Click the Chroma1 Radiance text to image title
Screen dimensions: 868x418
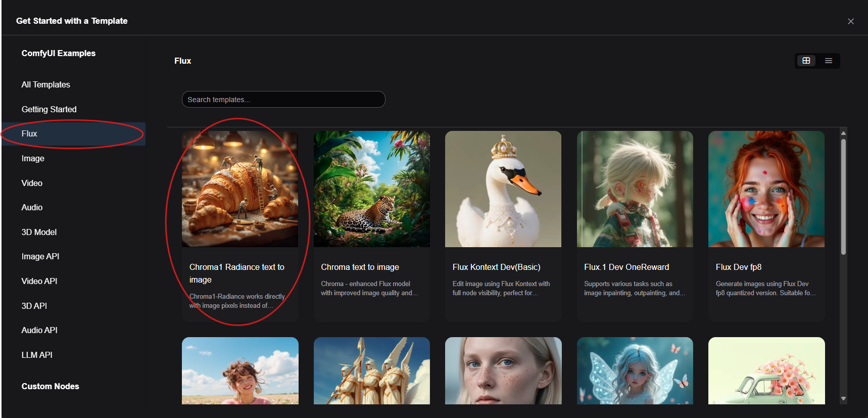click(237, 273)
